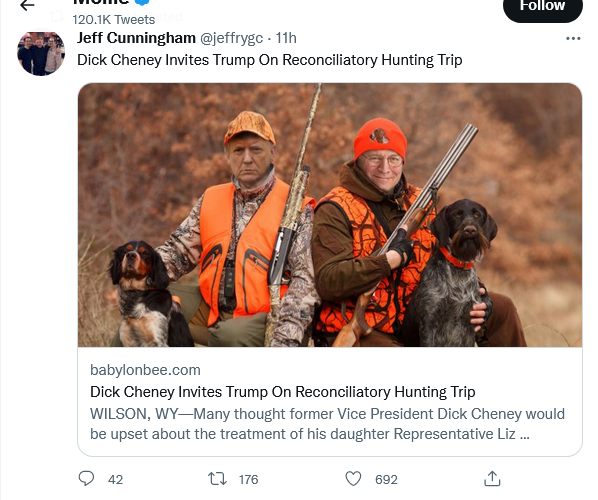Visit the @jeffrygc handle
This screenshot has width=598, height=500.
point(231,38)
